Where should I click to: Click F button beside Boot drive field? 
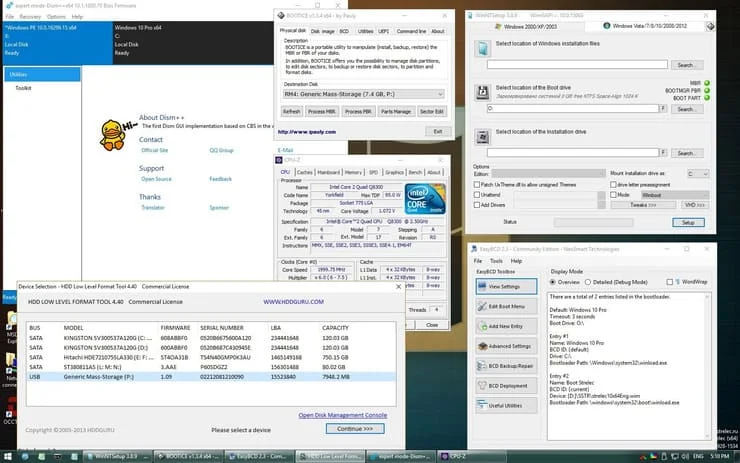(663, 109)
